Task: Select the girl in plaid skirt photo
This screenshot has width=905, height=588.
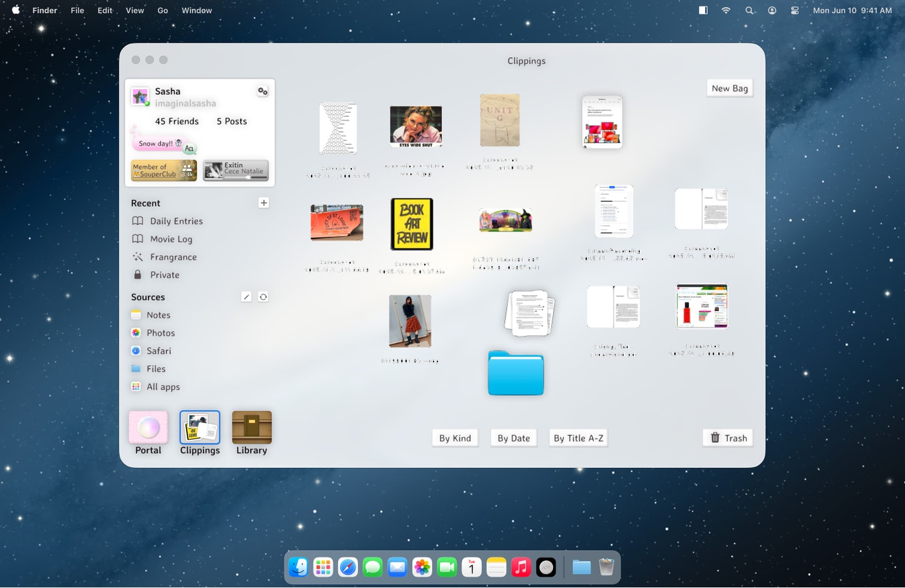Action: point(410,321)
